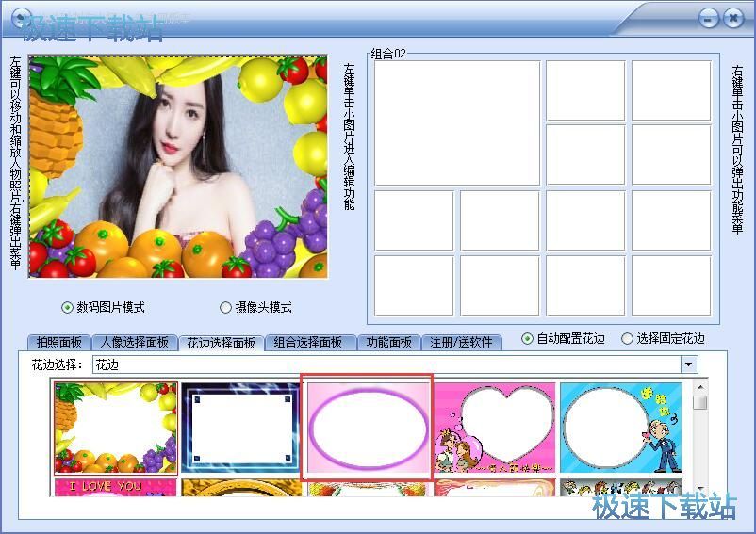Open the 注册/送软件 tab
Viewport: 756px width, 534px height.
pos(461,343)
